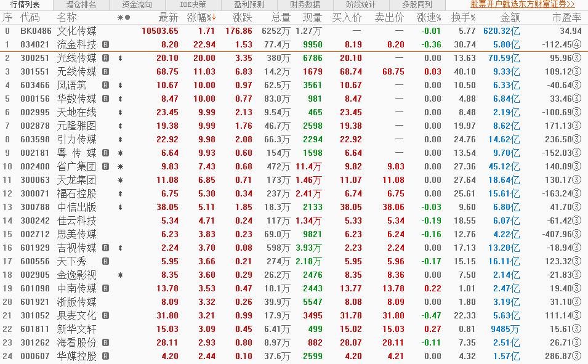
Task: Click the star-and-dot marker column header
Action: (x=124, y=18)
